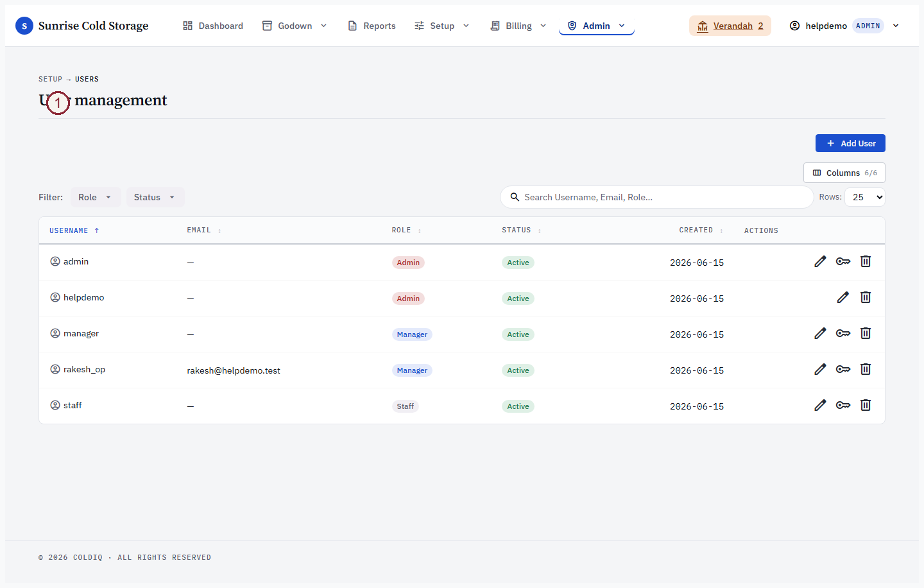Screen dimensions: 924x588
Task: Reset password key icon for staff user
Action: click(843, 405)
